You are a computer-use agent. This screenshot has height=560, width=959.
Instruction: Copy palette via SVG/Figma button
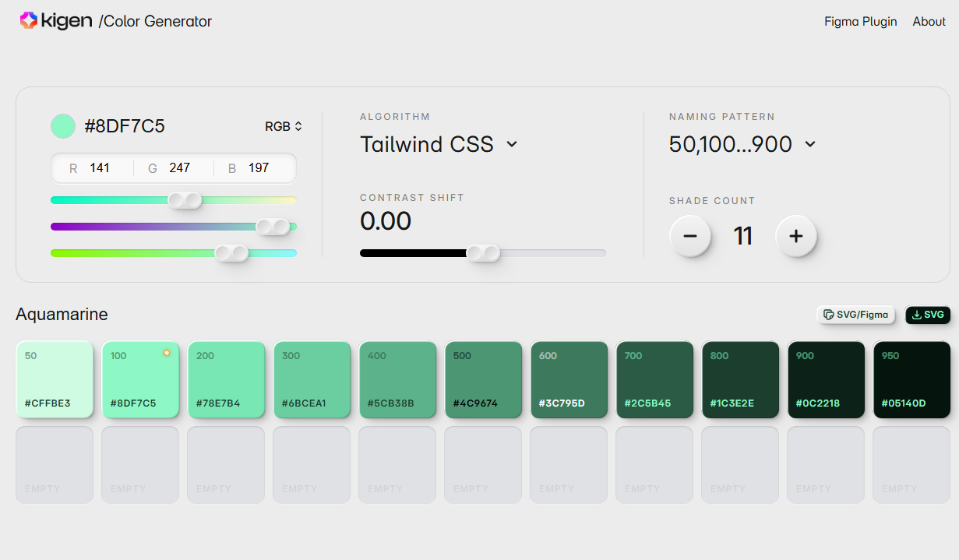click(856, 315)
